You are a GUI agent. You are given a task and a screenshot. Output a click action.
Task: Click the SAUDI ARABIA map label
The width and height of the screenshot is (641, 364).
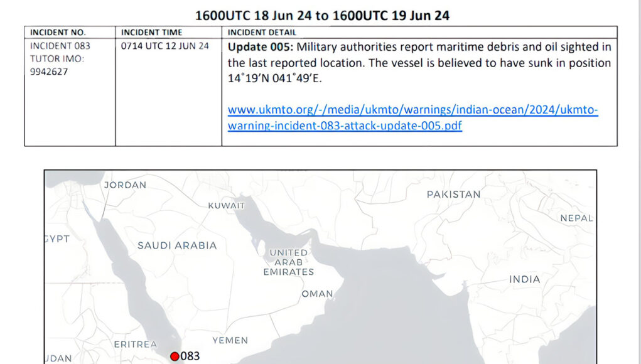click(x=177, y=245)
